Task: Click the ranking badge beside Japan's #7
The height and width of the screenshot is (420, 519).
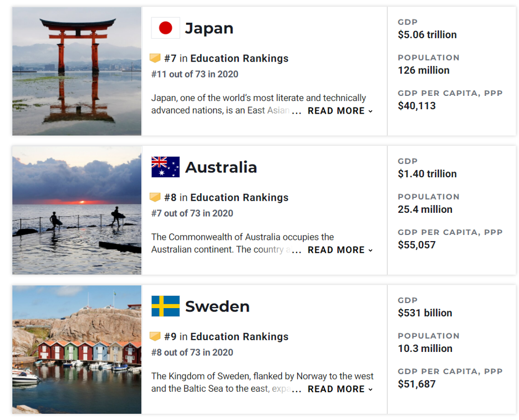Action: pos(155,58)
